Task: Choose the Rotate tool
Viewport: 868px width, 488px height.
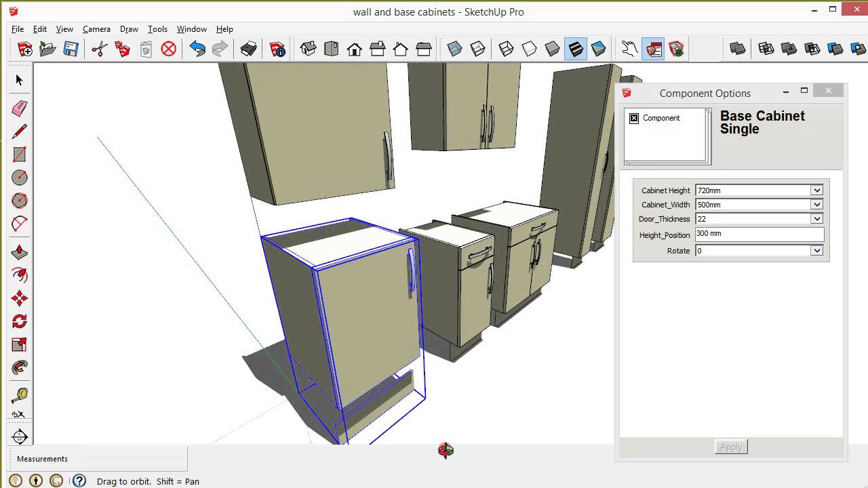Action: [20, 321]
